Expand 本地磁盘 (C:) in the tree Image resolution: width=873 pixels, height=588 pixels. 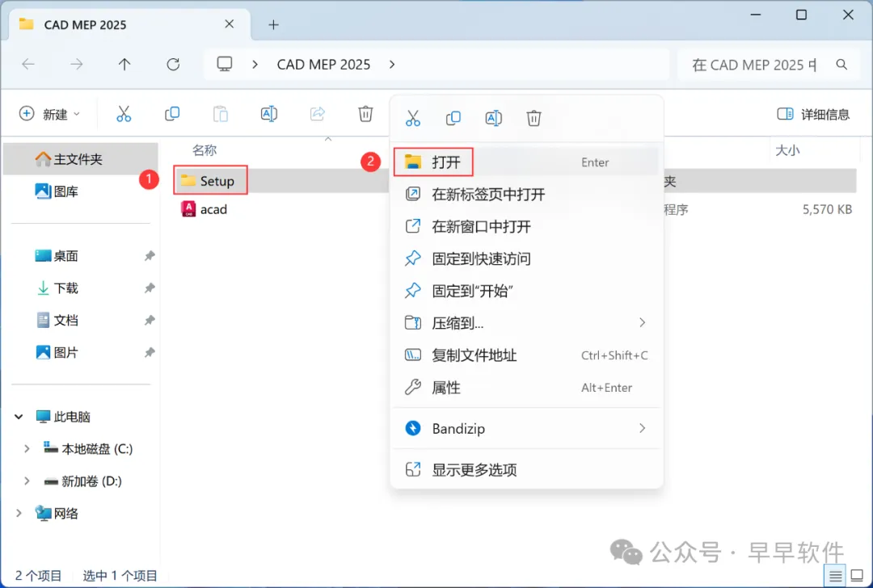point(26,449)
